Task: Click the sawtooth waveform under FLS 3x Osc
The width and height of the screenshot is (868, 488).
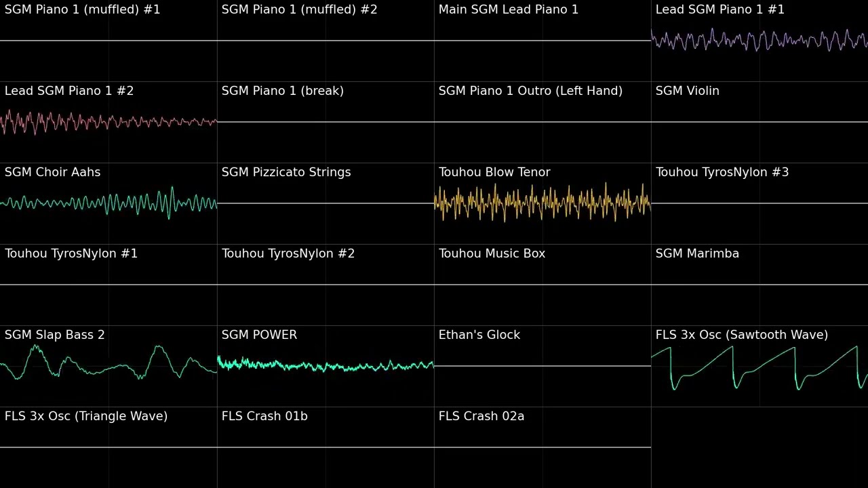Action: pyautogui.click(x=759, y=367)
